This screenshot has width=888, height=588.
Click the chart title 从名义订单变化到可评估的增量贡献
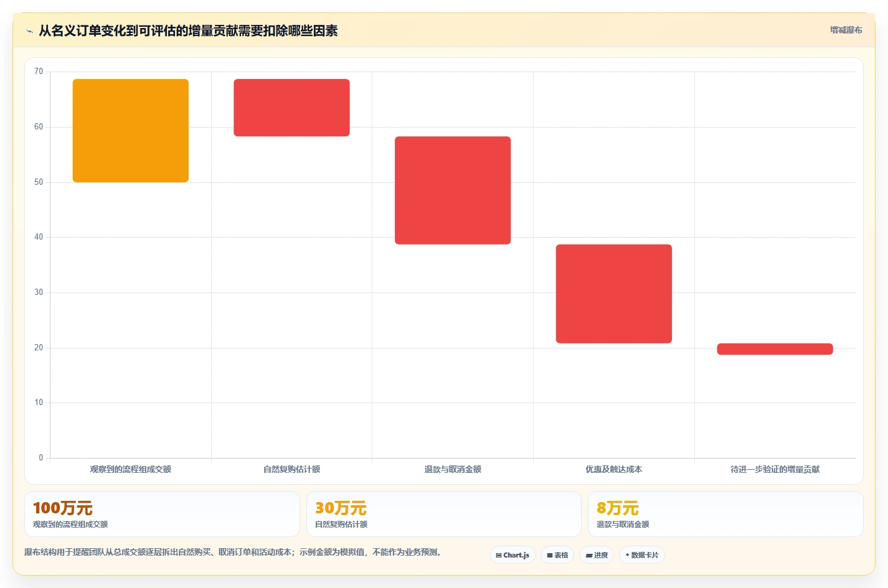[x=188, y=30]
